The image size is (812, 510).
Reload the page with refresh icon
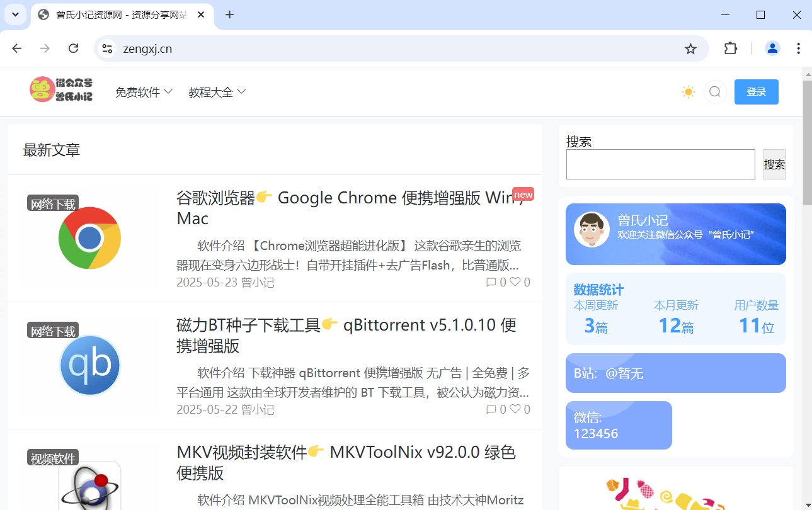[x=73, y=48]
